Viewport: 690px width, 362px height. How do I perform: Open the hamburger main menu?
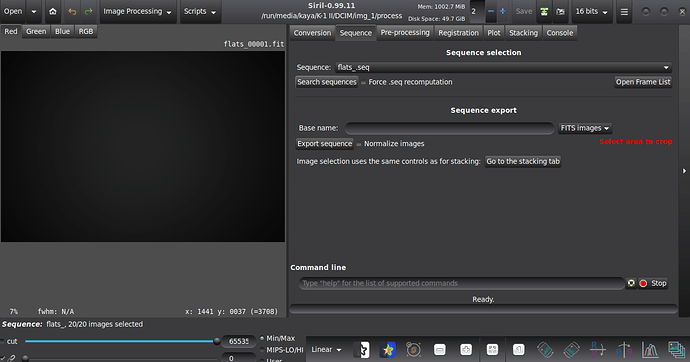click(x=624, y=12)
